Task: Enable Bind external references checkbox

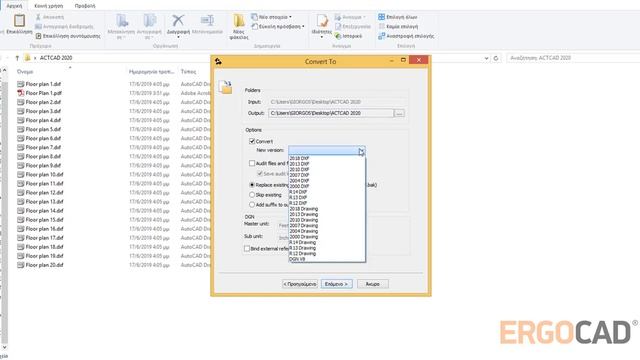Action: pos(247,248)
